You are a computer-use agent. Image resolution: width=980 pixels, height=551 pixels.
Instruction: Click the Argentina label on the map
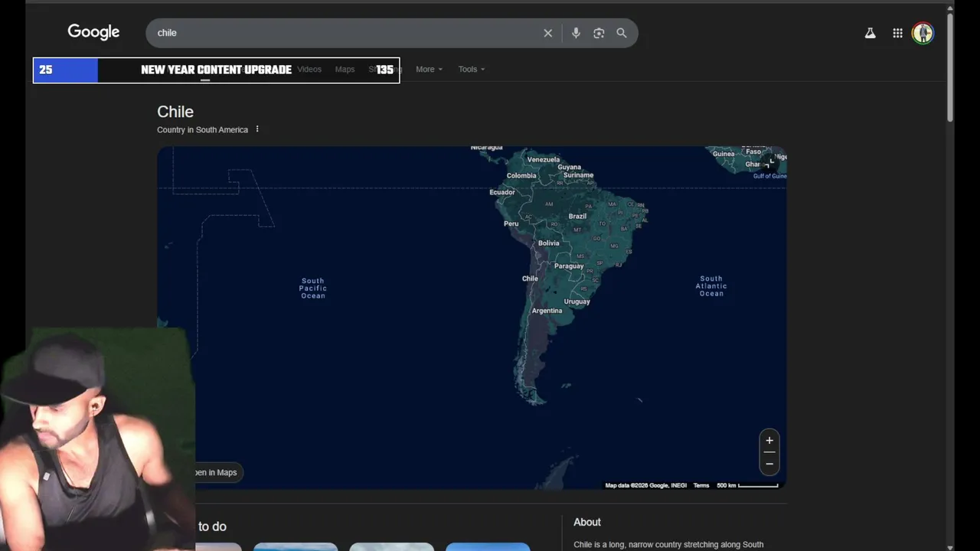pyautogui.click(x=547, y=311)
